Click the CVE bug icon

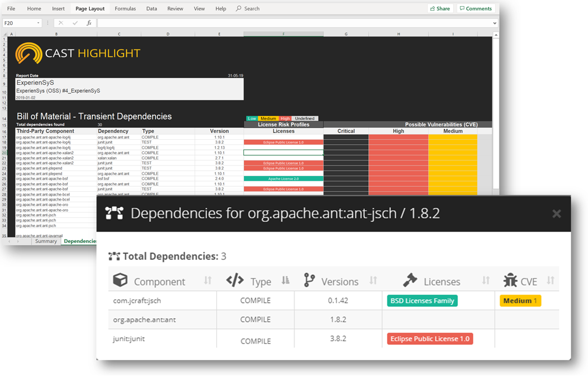(x=511, y=280)
